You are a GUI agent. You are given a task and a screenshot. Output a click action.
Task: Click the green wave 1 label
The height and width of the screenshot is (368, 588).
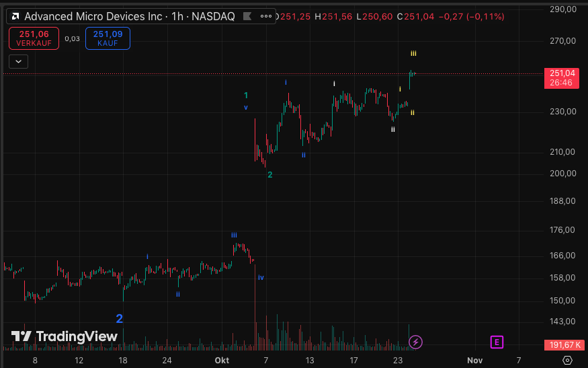[246, 96]
